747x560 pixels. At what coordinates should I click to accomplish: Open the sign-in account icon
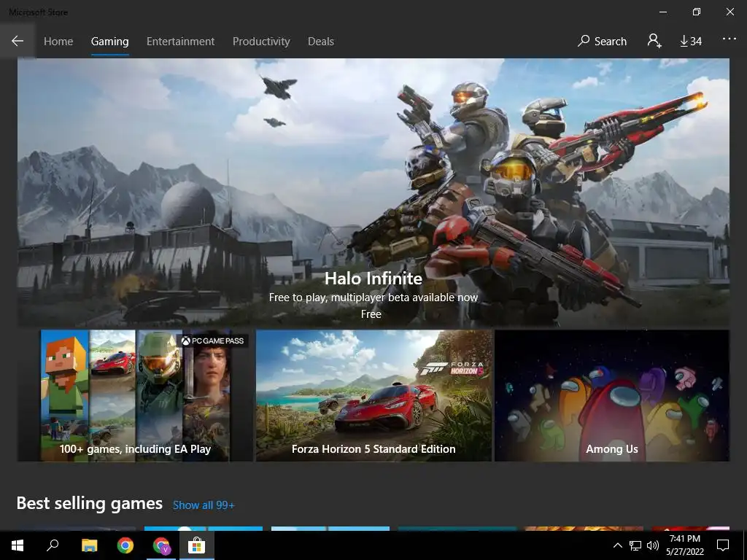[x=654, y=41]
